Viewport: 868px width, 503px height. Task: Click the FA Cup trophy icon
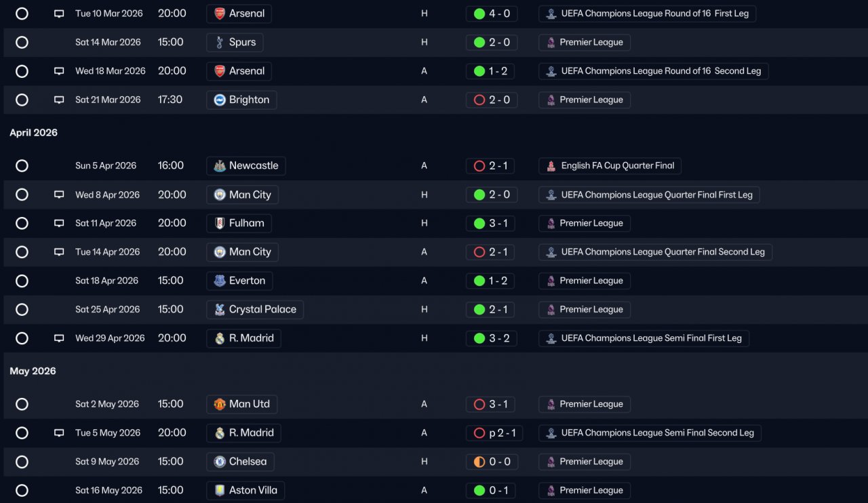click(x=551, y=166)
